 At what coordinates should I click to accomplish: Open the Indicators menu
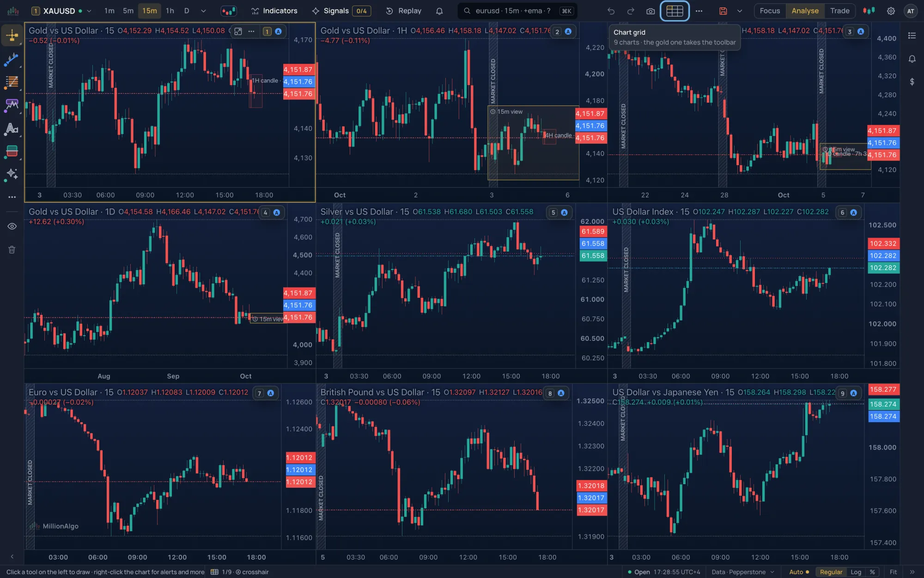pyautogui.click(x=274, y=11)
